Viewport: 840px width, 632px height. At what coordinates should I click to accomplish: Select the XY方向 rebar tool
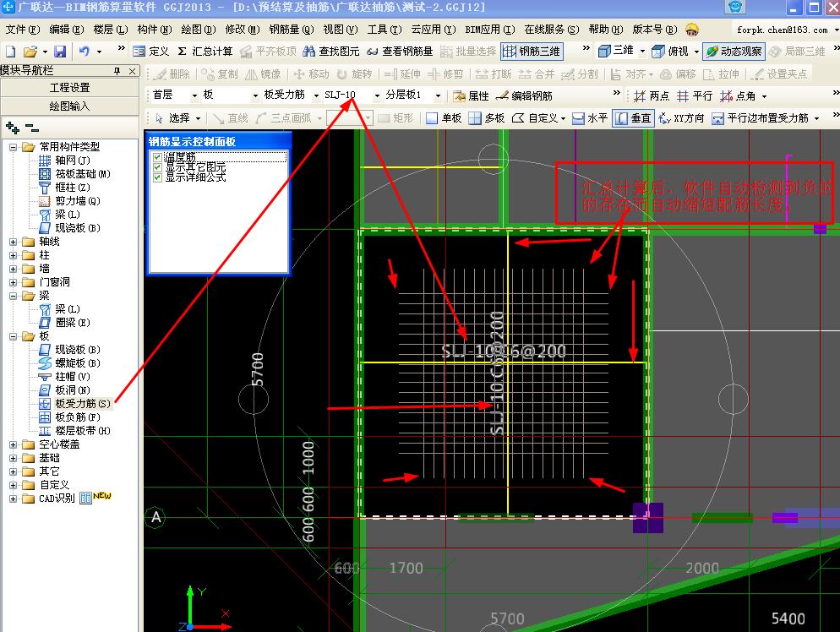tap(681, 118)
